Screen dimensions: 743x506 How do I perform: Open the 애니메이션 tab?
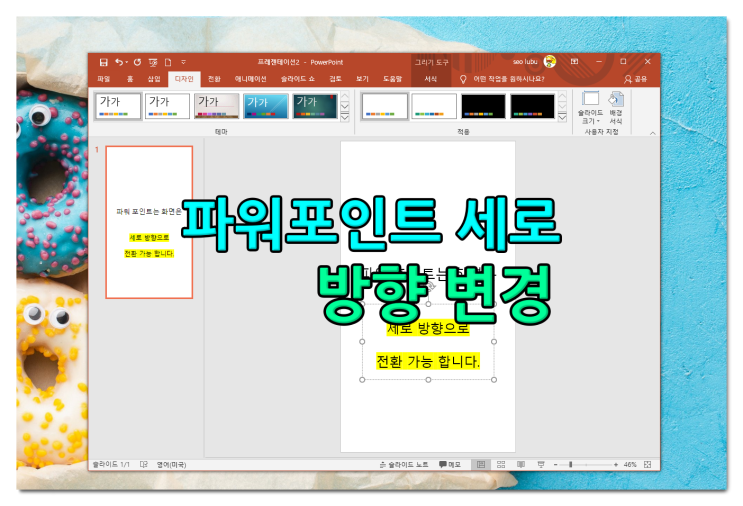click(250, 79)
